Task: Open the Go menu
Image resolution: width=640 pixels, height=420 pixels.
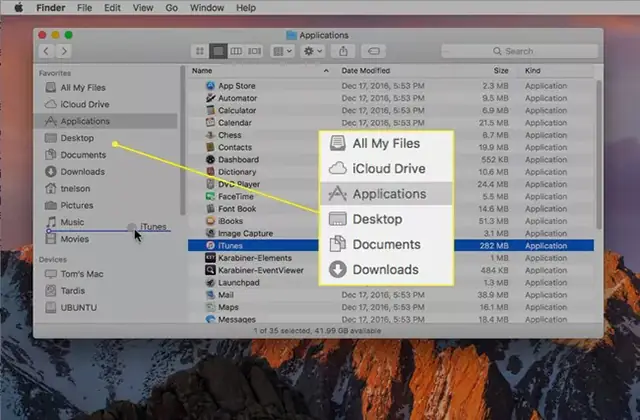Action: [x=171, y=8]
